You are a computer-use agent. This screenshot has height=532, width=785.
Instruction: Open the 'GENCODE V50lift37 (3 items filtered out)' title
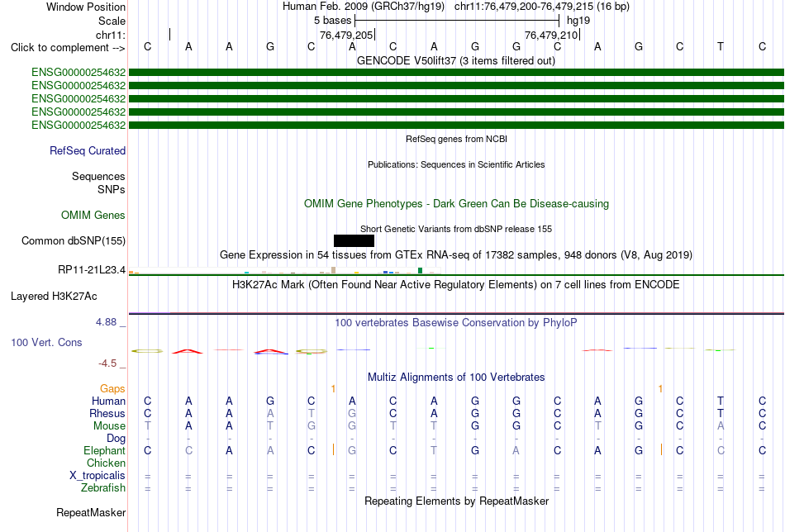point(456,60)
